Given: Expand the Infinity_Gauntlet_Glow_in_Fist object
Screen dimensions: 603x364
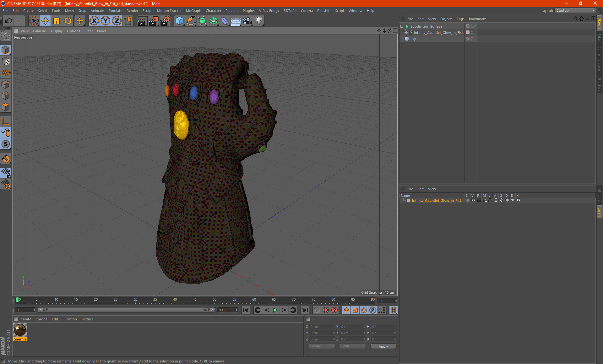Looking at the screenshot, I should [x=405, y=33].
